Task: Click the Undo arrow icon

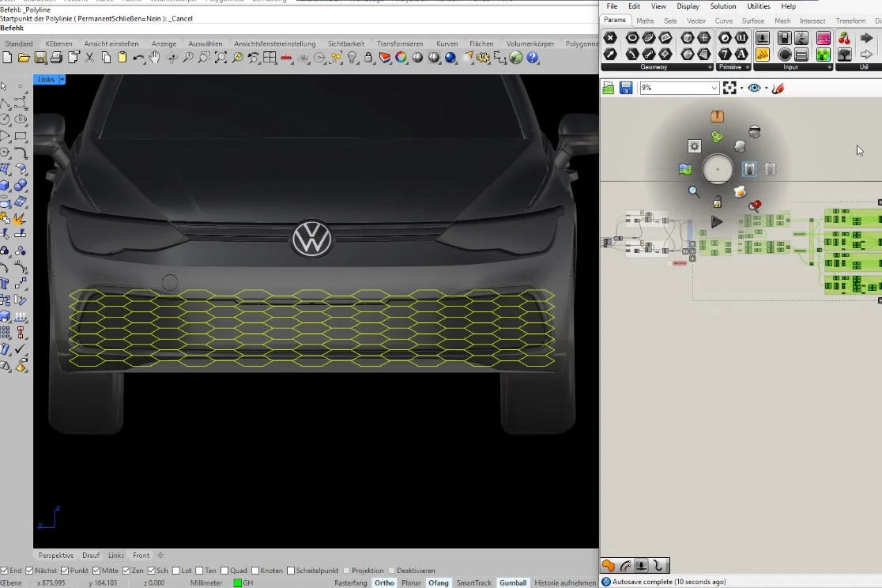Action: coord(138,58)
